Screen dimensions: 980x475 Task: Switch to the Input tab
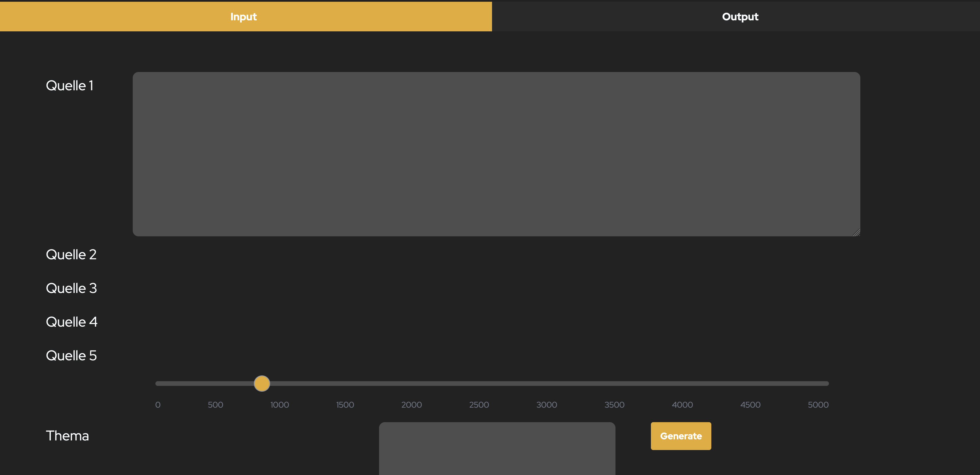click(x=246, y=16)
